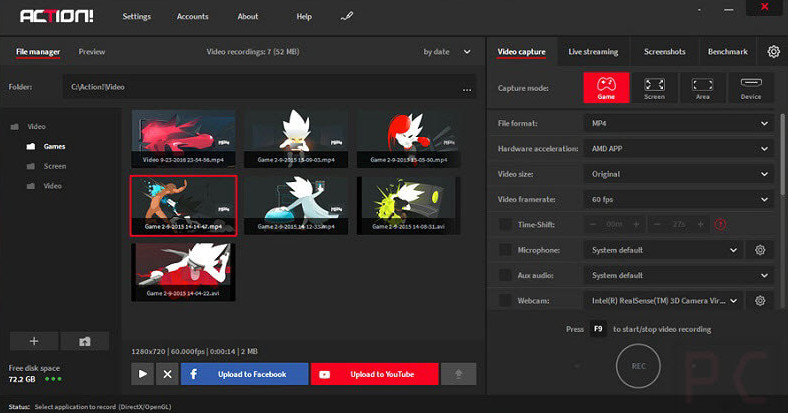Open the Accounts menu
This screenshot has height=413, width=788.
(x=192, y=16)
